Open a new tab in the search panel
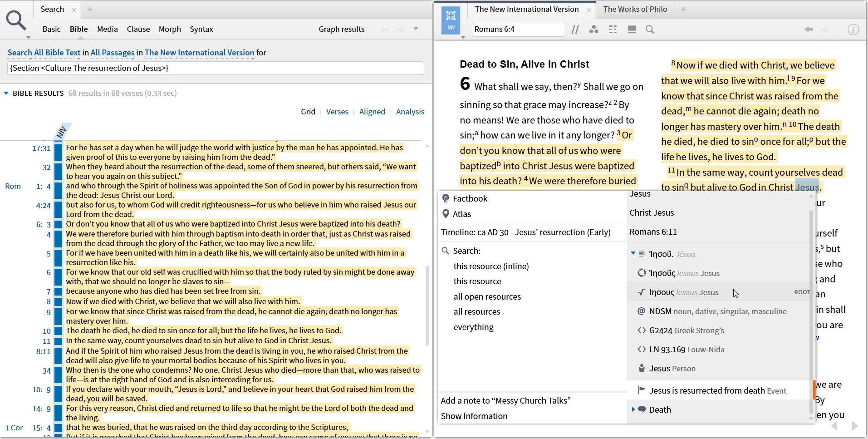The height and width of the screenshot is (439, 868). click(x=90, y=9)
